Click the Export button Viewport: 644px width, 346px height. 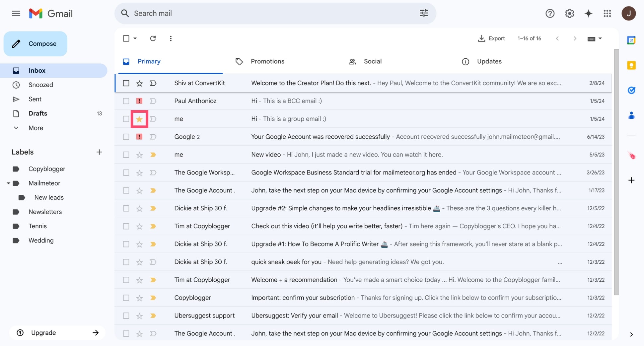point(491,38)
